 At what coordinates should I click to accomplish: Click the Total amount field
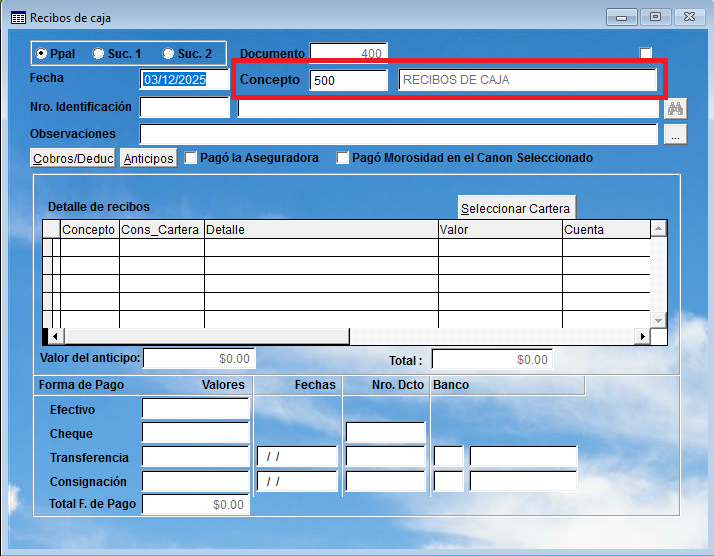pyautogui.click(x=492, y=359)
